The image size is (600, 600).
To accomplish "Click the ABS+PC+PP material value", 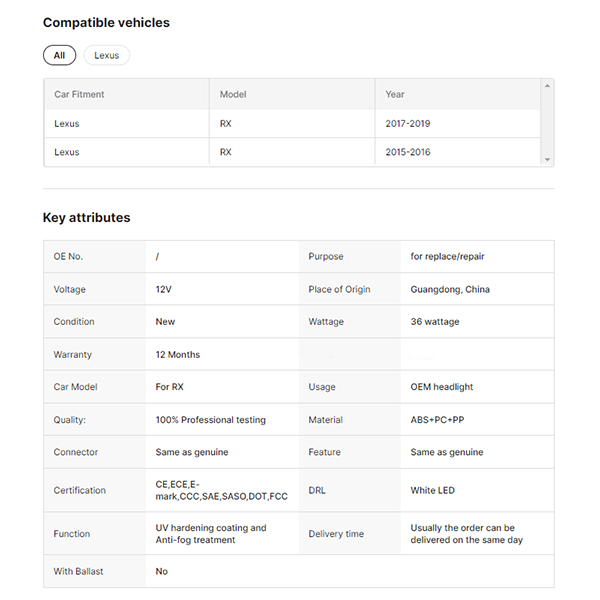I will (437, 420).
